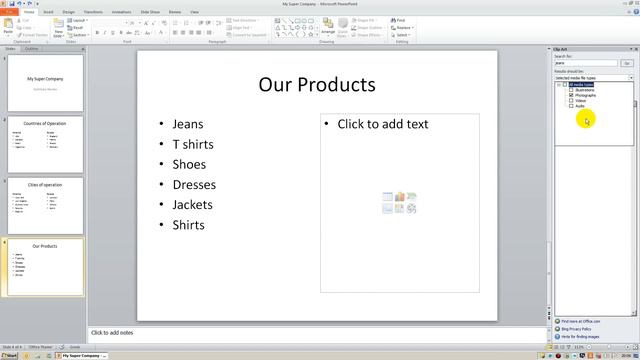Expand the shapes gallery more arrow
The width and height of the screenshot is (640, 360).
pyautogui.click(x=317, y=35)
